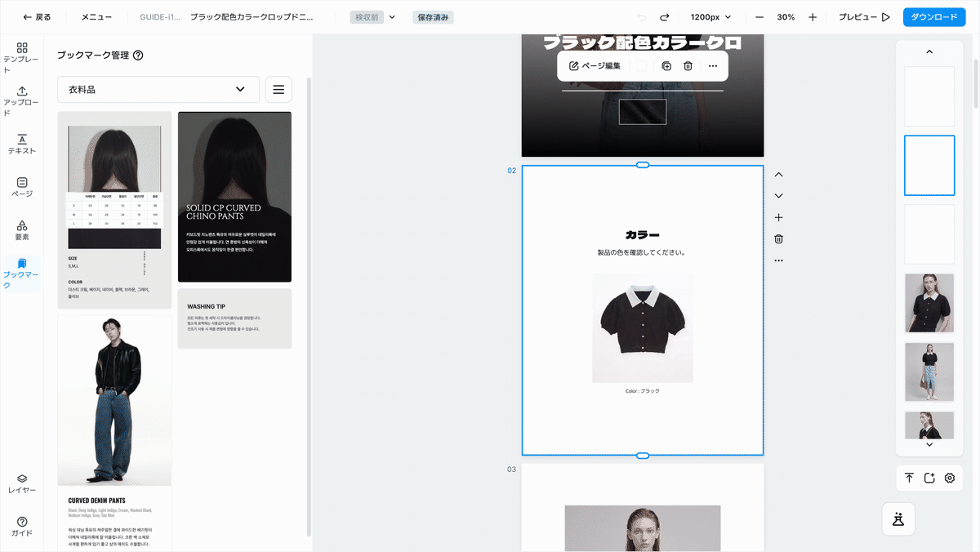The width and height of the screenshot is (980, 552).
Task: Open the ページ panel in the sidebar
Action: click(22, 187)
